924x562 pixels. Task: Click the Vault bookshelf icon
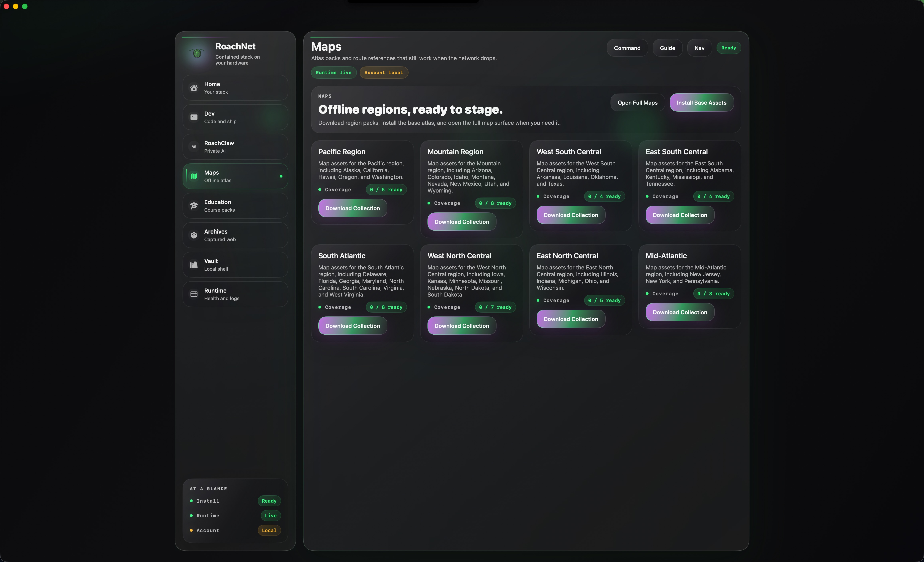[x=194, y=265]
